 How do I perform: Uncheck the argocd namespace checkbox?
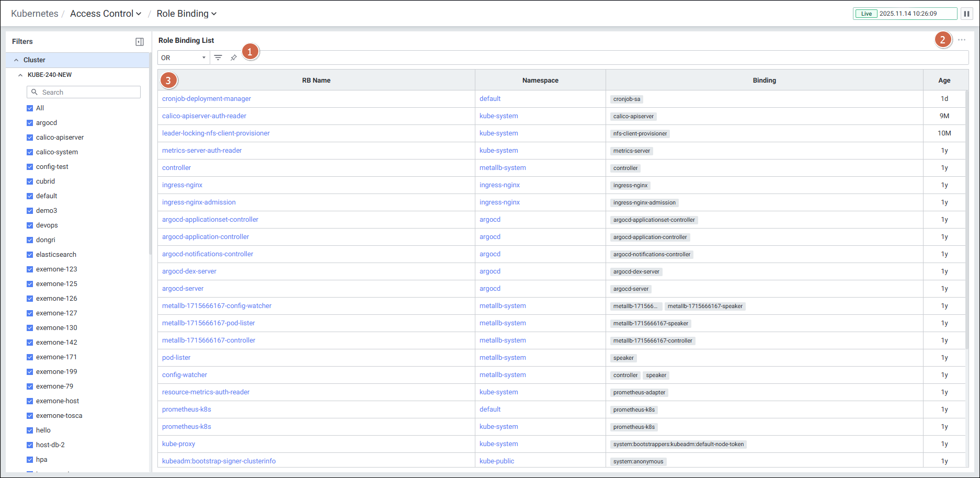[30, 123]
